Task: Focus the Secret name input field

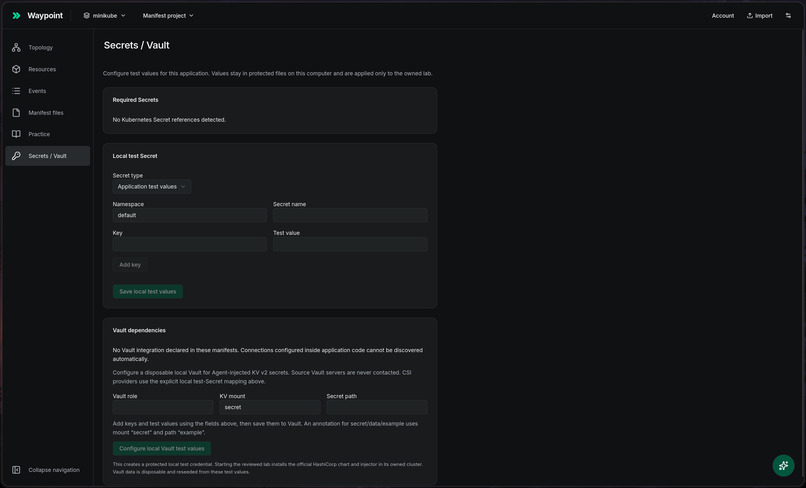Action: point(350,215)
